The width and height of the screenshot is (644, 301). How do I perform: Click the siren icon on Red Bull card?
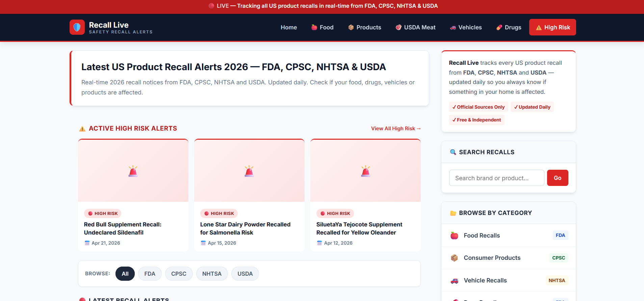coord(133,171)
